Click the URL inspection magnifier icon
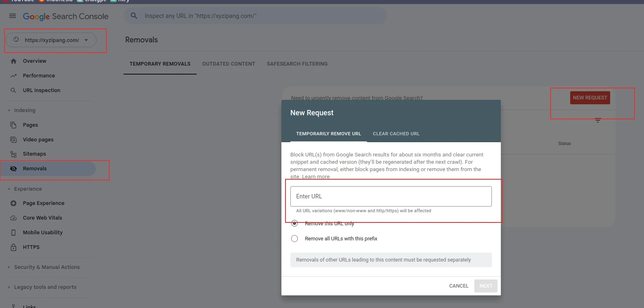 (13, 90)
